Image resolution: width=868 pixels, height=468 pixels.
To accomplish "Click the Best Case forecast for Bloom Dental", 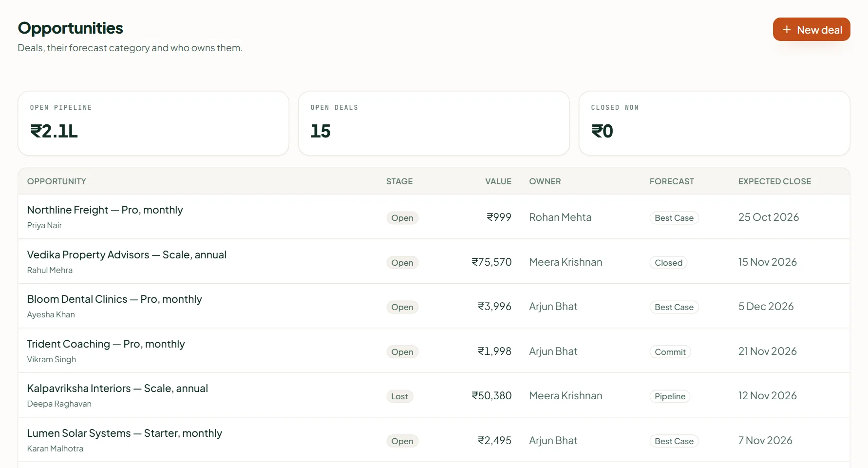I will tap(674, 307).
